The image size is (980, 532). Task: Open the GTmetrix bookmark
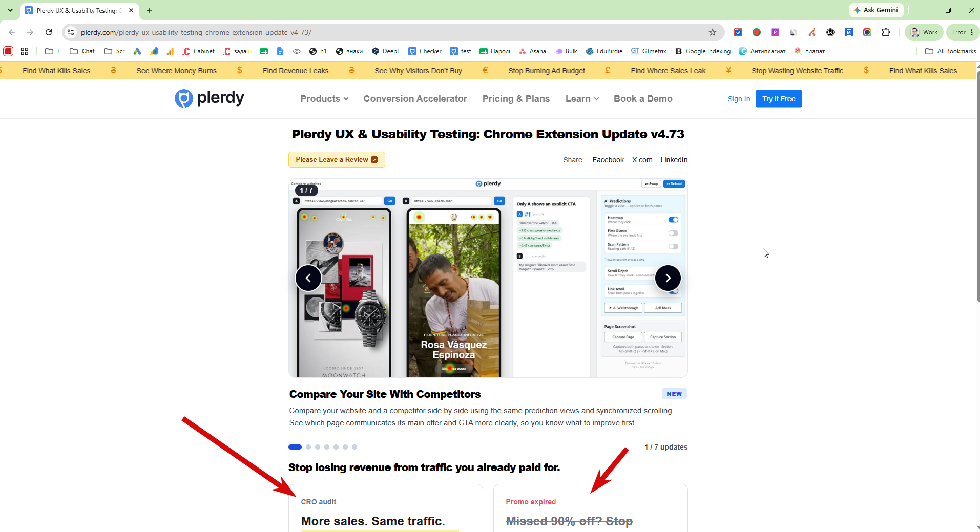tap(649, 51)
